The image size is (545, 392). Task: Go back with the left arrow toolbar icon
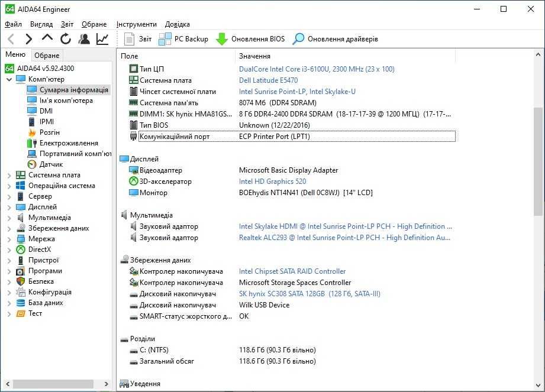11,39
